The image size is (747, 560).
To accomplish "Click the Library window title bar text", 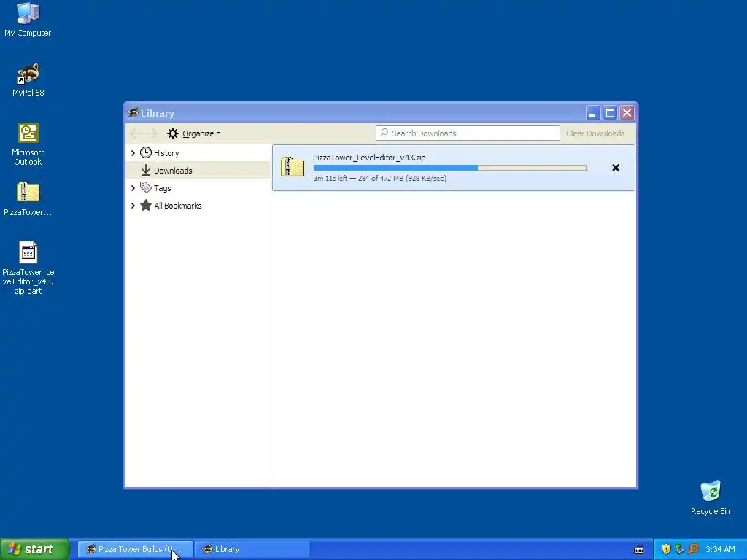I will pyautogui.click(x=158, y=113).
